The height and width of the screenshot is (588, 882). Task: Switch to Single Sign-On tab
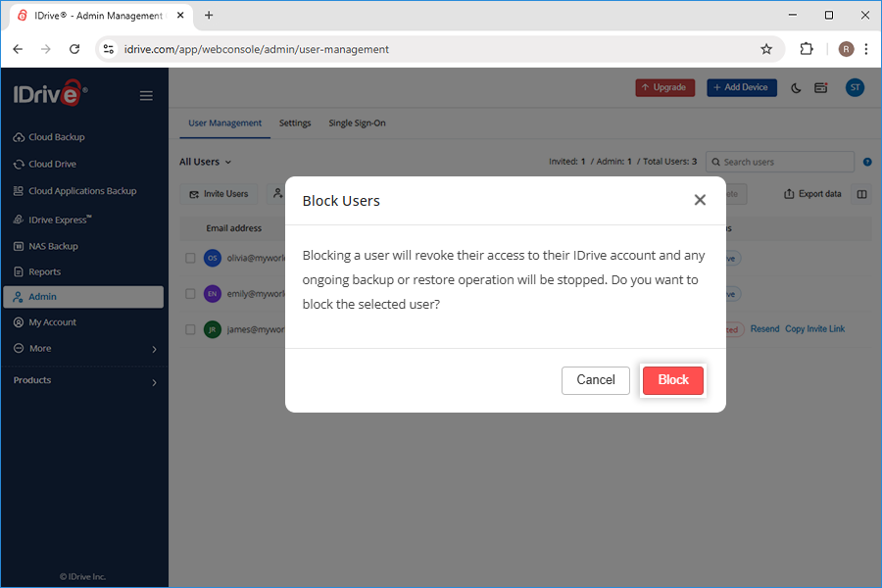tap(357, 123)
